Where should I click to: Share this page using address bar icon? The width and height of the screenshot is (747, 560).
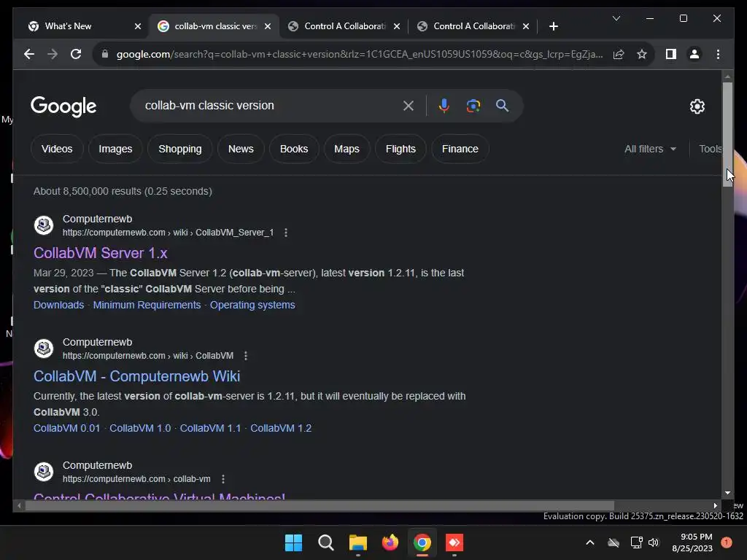tap(619, 54)
